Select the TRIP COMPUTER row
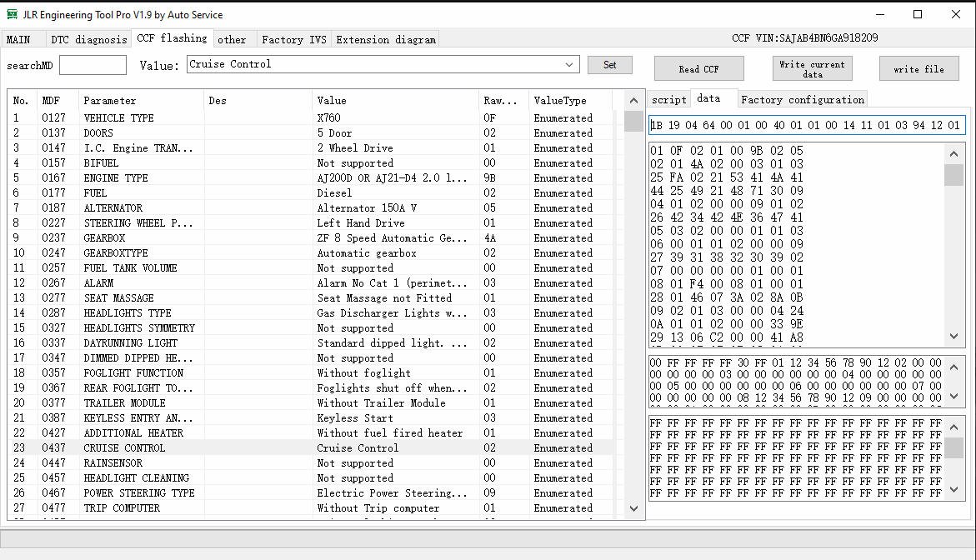Image resolution: width=976 pixels, height=560 pixels. tap(311, 507)
